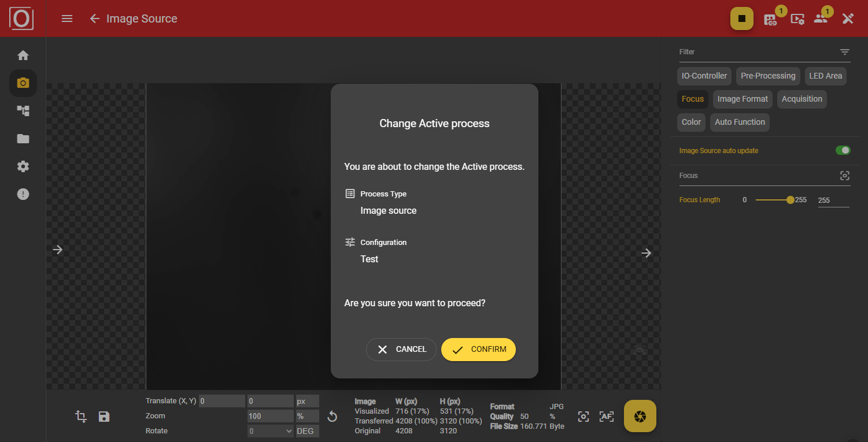Select the Image Format filter tab
868x442 pixels.
click(742, 99)
